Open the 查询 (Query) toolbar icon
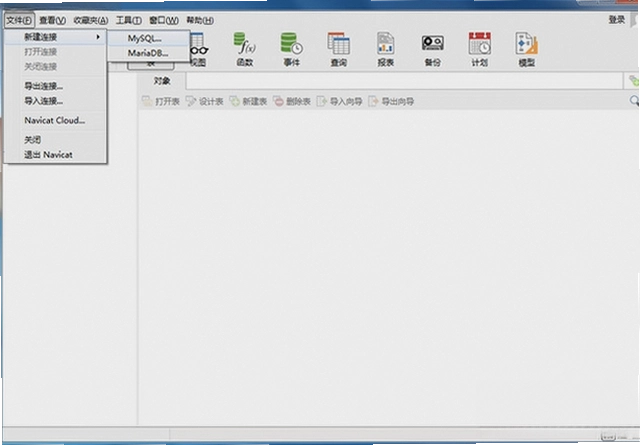Screen dimensions: 640x445 point(338,49)
